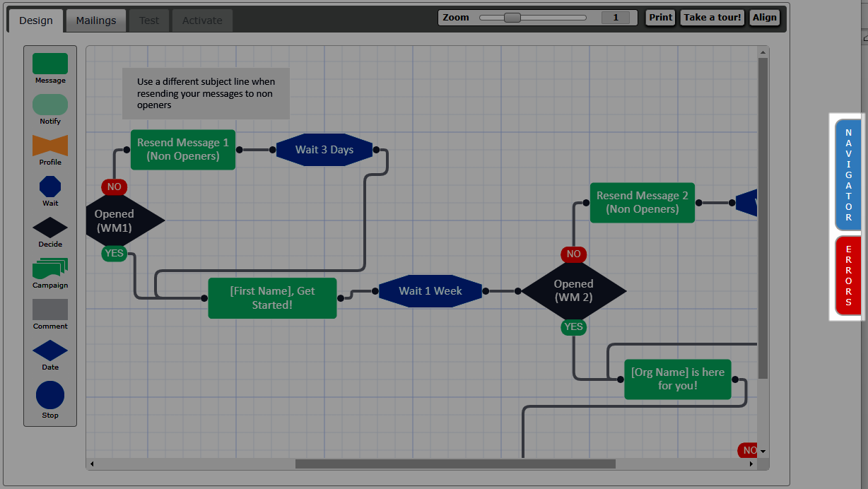Click the canvas scroll-up arrow
This screenshot has height=489, width=868.
pyautogui.click(x=763, y=52)
